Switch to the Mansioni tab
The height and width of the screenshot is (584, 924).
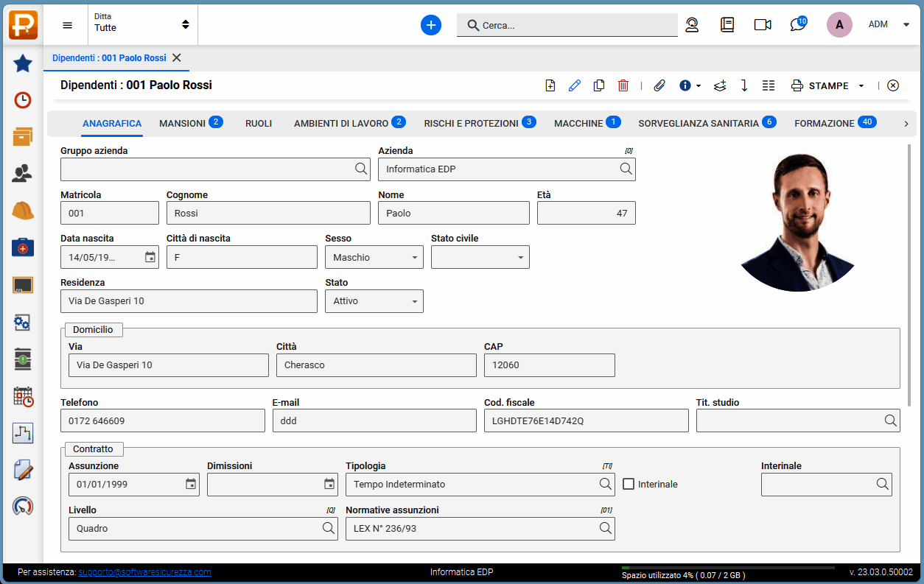point(182,123)
